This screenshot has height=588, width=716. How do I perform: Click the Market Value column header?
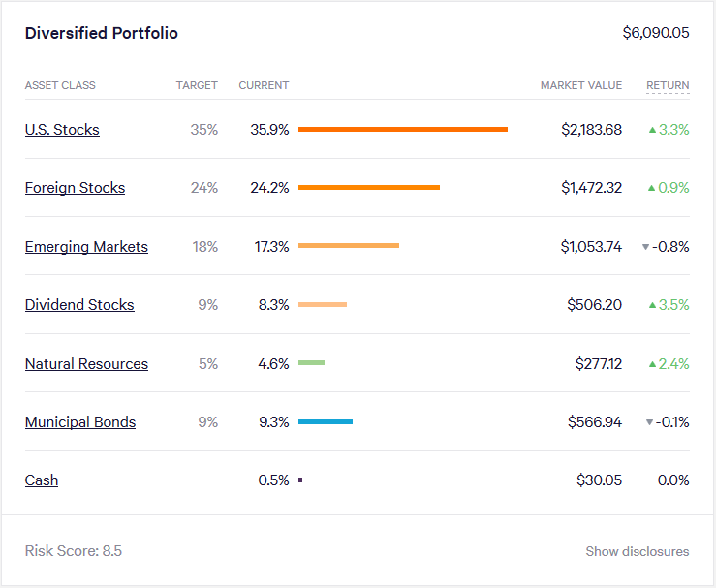pyautogui.click(x=581, y=85)
